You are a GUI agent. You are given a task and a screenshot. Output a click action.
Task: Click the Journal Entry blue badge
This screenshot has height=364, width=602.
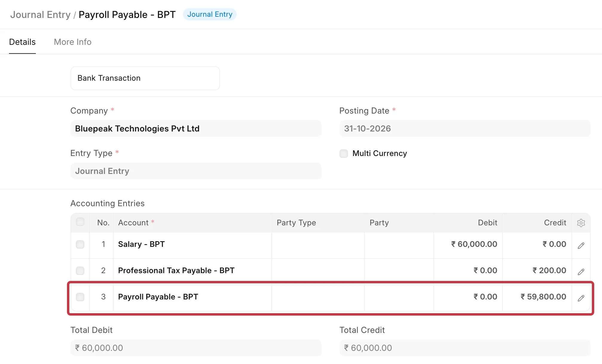[x=210, y=14]
